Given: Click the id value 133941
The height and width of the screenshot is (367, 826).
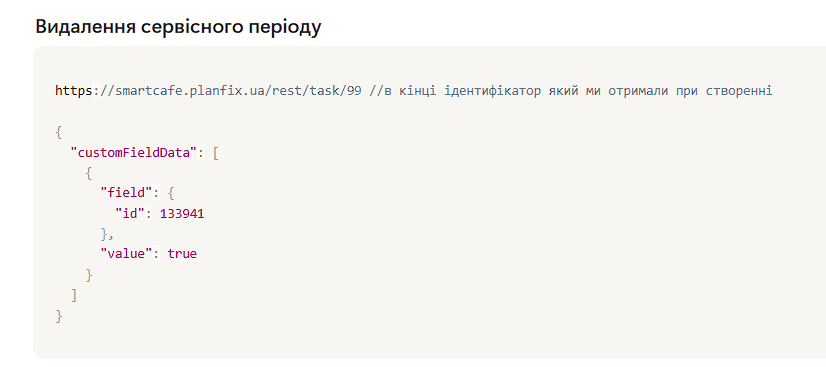Looking at the screenshot, I should point(182,214).
